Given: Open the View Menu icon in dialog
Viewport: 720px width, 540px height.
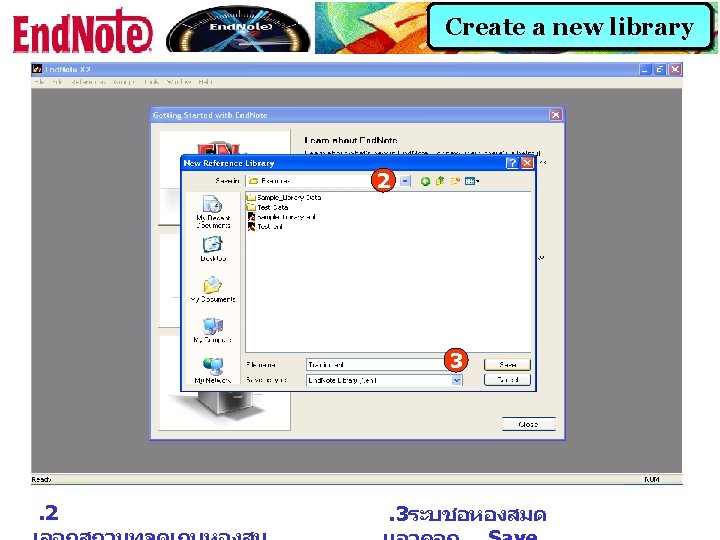Looking at the screenshot, I should (472, 181).
